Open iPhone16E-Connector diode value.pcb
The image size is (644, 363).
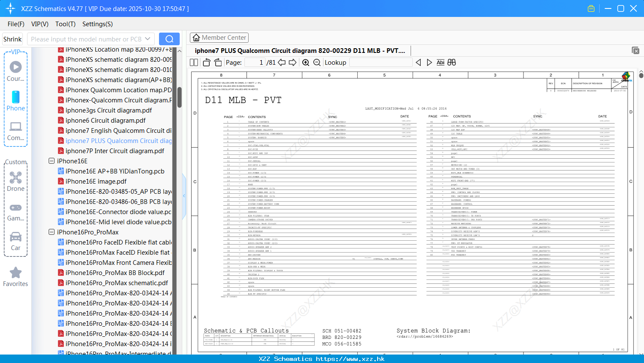click(115, 212)
